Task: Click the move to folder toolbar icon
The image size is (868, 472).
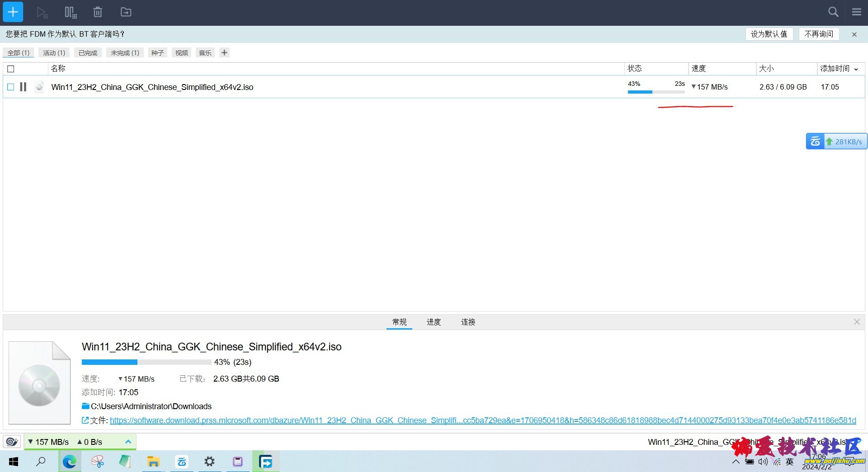Action: tap(126, 12)
